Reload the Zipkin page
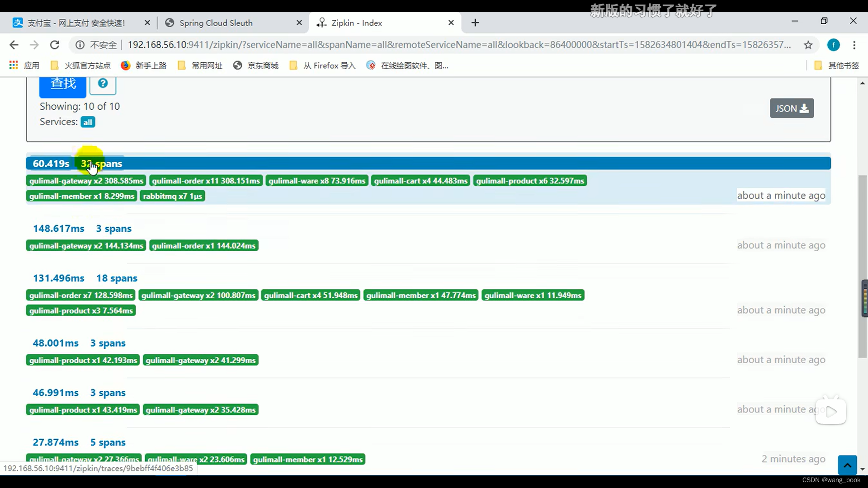The height and width of the screenshot is (488, 868). 55,45
